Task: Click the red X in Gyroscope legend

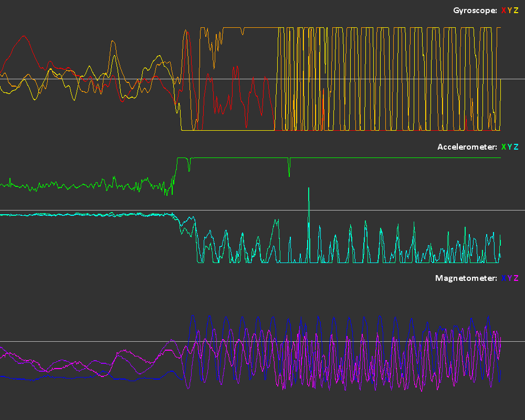Action: tap(503, 10)
